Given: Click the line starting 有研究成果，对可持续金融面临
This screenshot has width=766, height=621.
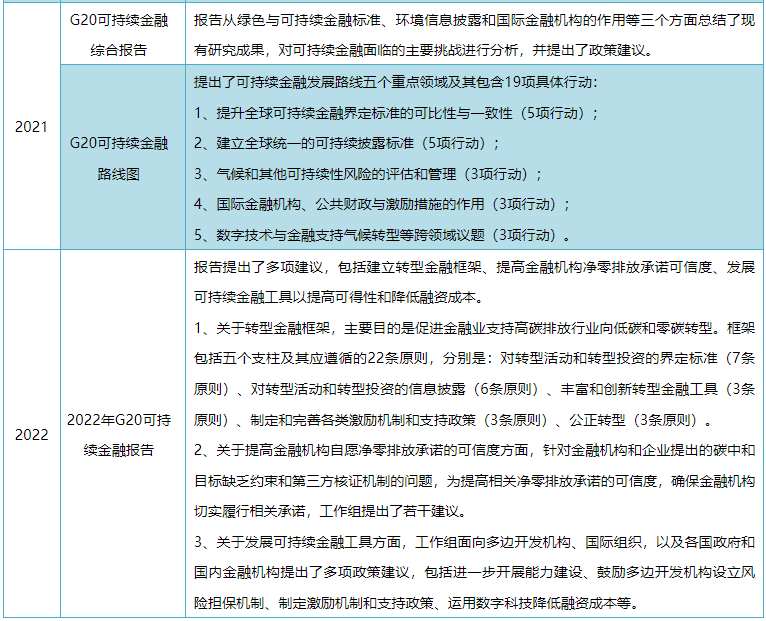Looking at the screenshot, I should pyautogui.click(x=424, y=50).
